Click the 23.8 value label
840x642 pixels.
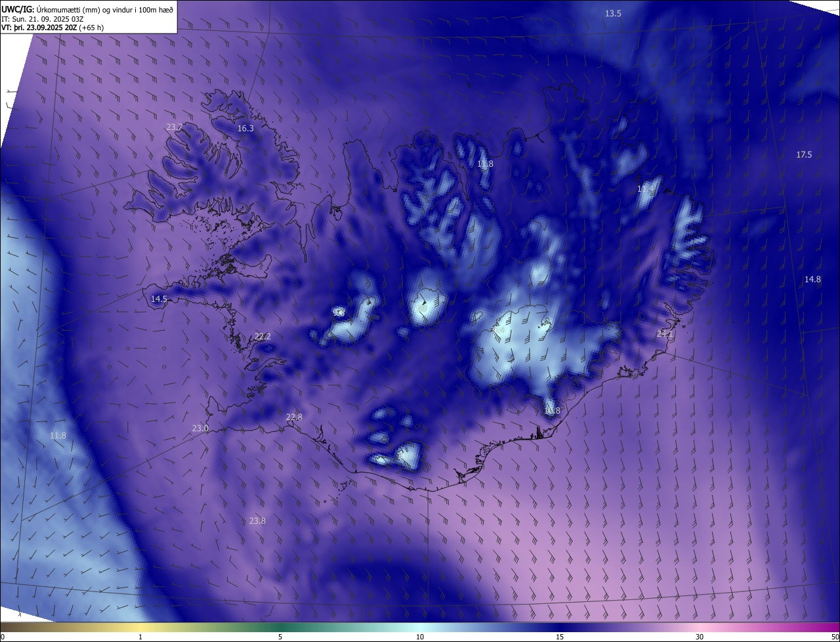[257, 521]
